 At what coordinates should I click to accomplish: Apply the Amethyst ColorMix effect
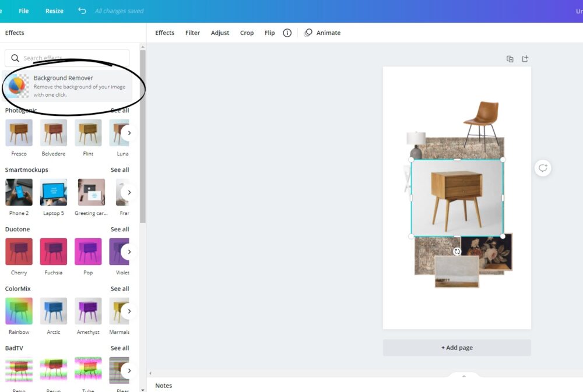[88, 311]
